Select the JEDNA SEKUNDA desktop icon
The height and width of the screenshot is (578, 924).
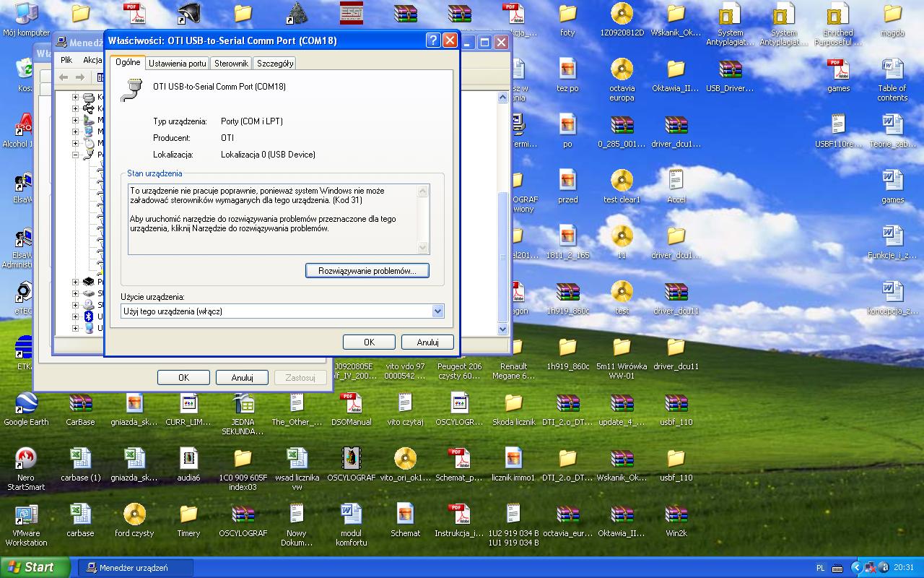tap(243, 413)
